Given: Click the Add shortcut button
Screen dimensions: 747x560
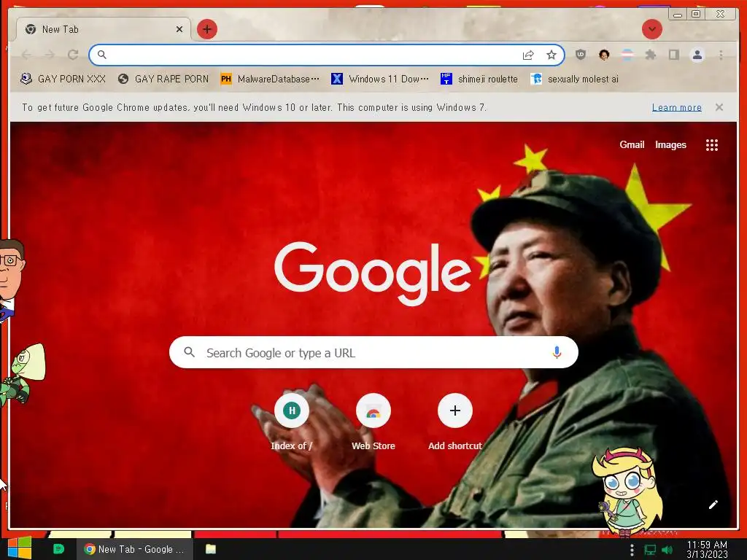Looking at the screenshot, I should 455,421.
